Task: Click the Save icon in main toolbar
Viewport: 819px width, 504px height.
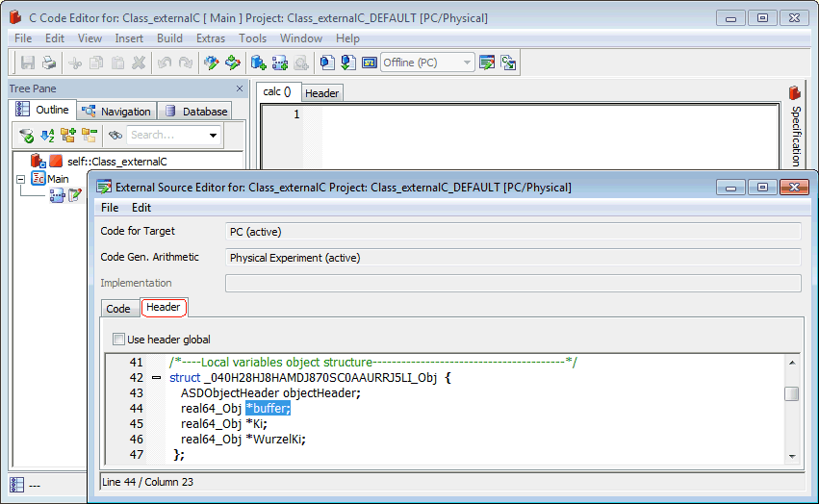Action: click(x=28, y=63)
